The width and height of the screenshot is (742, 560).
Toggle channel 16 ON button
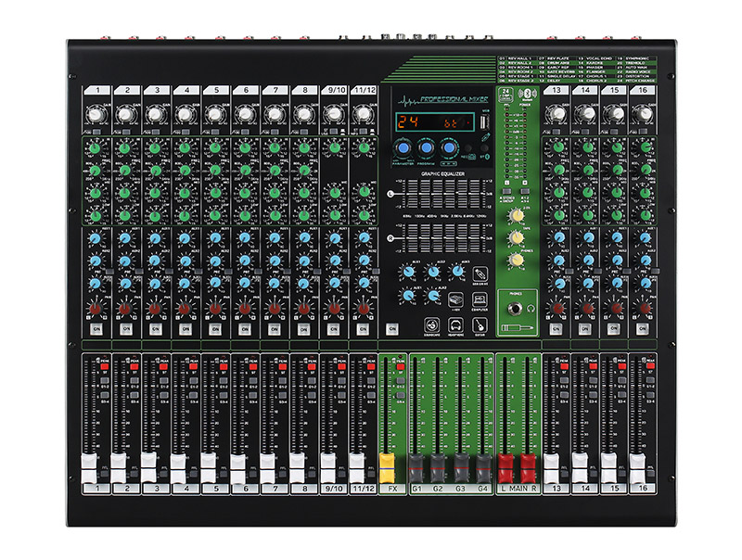(x=638, y=329)
